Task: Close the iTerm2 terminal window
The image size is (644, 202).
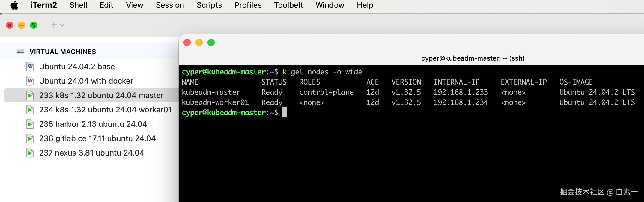Action: coord(187,43)
